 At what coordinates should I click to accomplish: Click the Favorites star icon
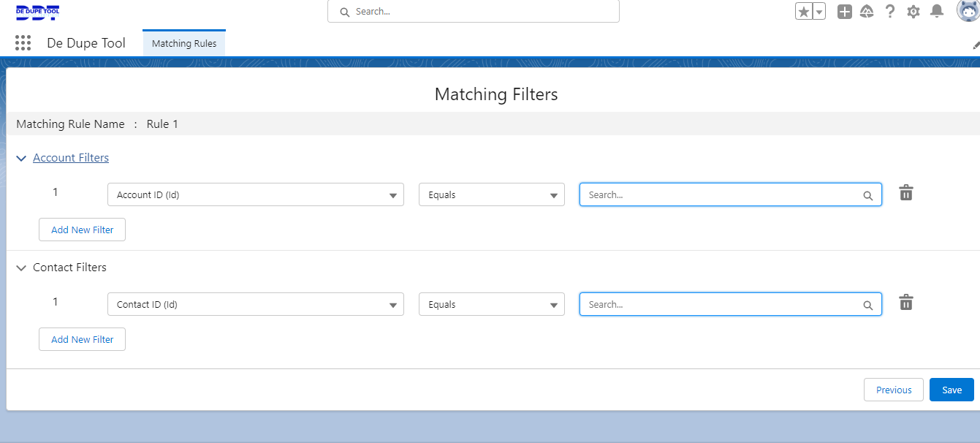coord(804,12)
